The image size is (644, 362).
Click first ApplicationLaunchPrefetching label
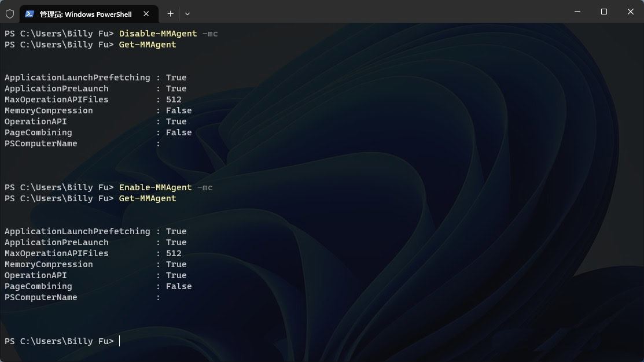tap(77, 77)
